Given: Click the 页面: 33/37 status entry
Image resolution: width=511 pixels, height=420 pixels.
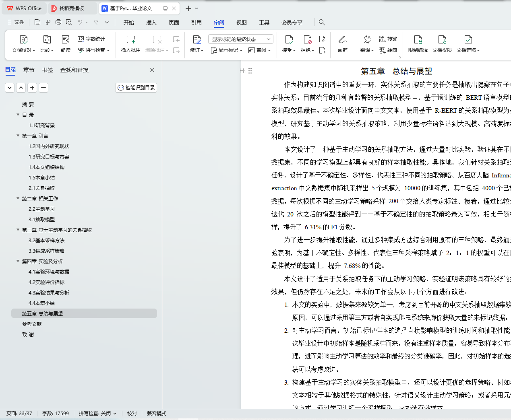Looking at the screenshot, I should 19,414.
